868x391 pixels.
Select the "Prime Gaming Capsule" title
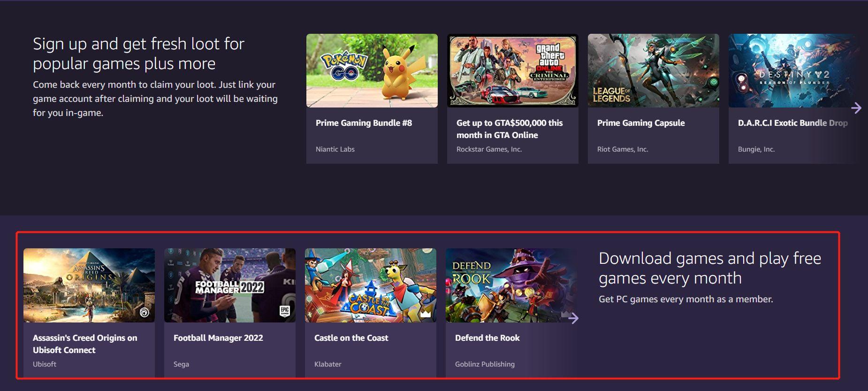coord(640,123)
